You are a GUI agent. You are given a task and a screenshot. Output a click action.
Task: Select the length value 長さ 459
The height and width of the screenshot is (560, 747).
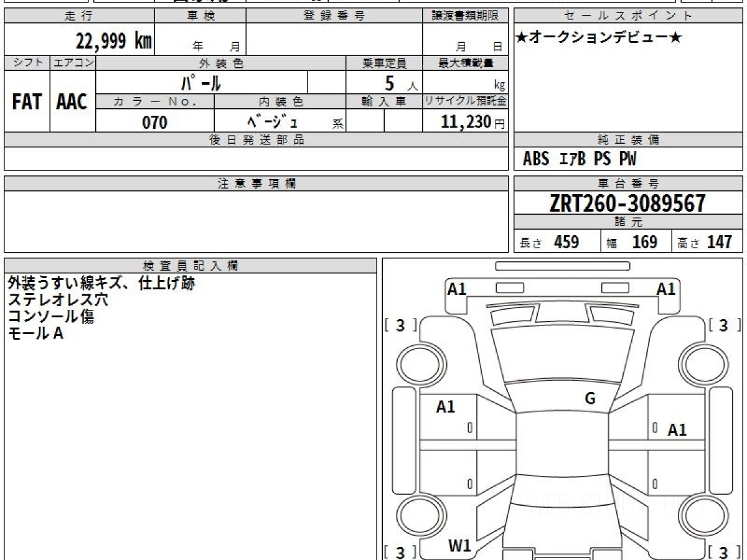click(x=550, y=242)
